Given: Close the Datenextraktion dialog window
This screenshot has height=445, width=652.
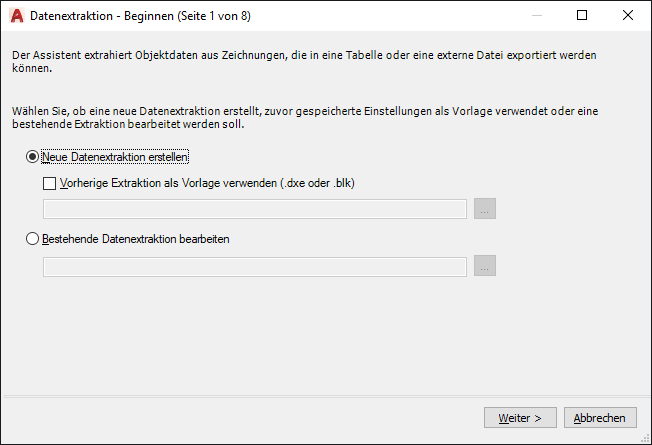Looking at the screenshot, I should point(628,16).
